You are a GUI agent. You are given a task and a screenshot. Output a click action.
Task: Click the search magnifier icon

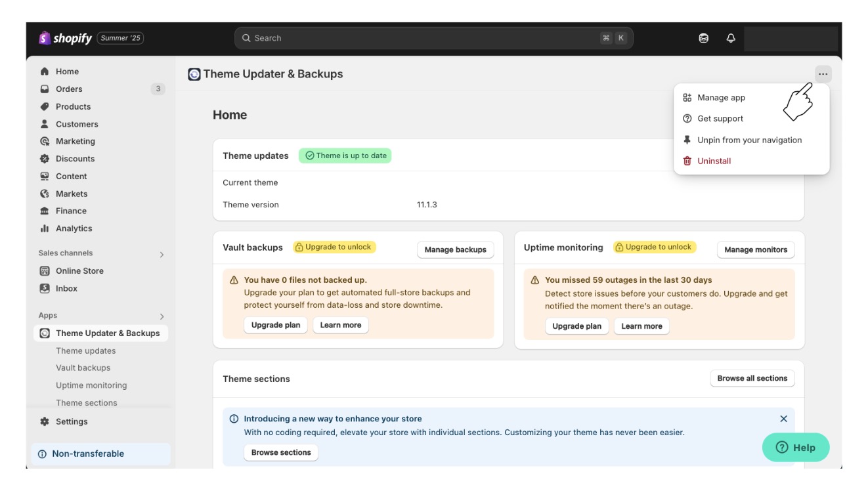(246, 38)
